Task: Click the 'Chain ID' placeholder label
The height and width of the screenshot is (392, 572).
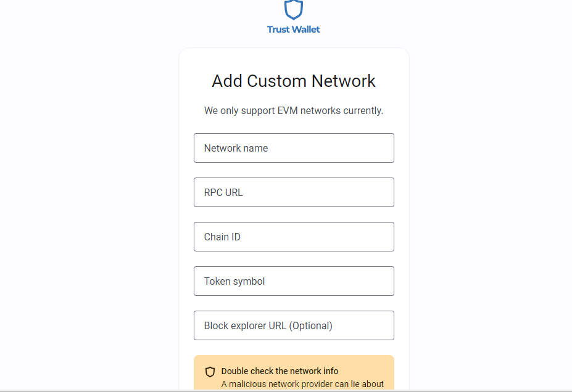Action: point(222,237)
